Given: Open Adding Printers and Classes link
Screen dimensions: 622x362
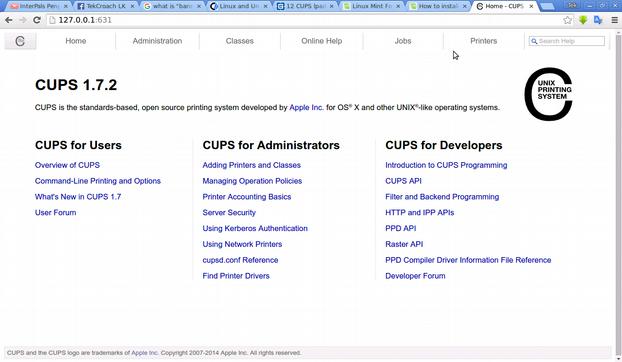Looking at the screenshot, I should click(x=252, y=165).
